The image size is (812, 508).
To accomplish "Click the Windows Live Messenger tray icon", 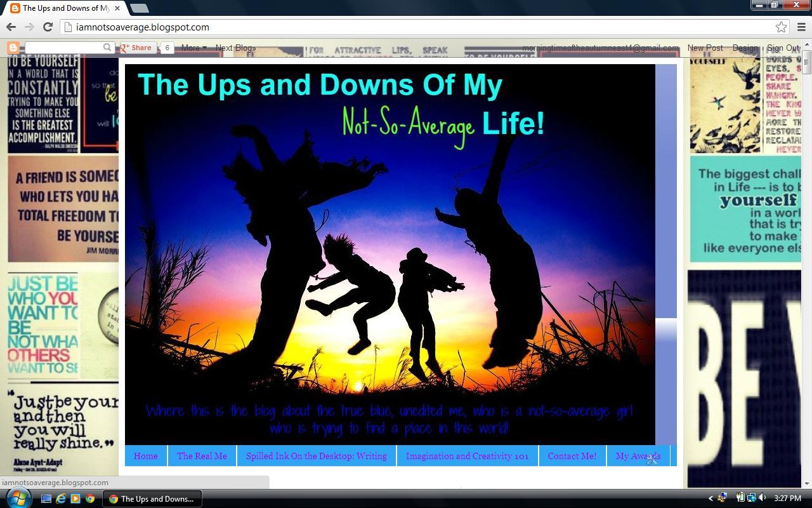I will 722,498.
